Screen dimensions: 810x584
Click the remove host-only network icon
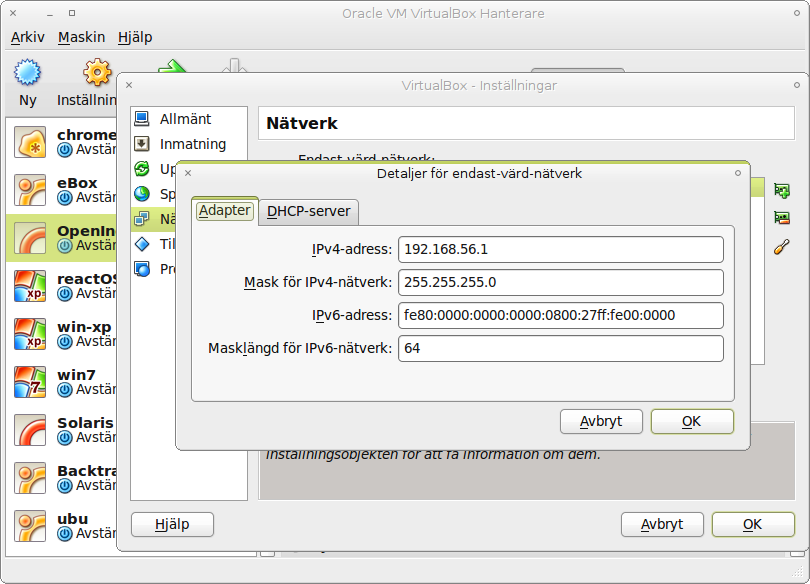click(x=782, y=218)
